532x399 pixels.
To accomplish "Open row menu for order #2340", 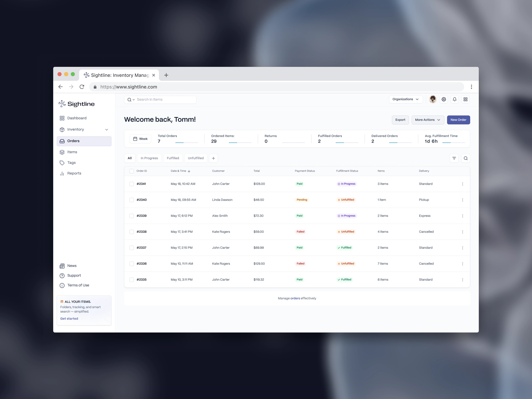I will (463, 200).
